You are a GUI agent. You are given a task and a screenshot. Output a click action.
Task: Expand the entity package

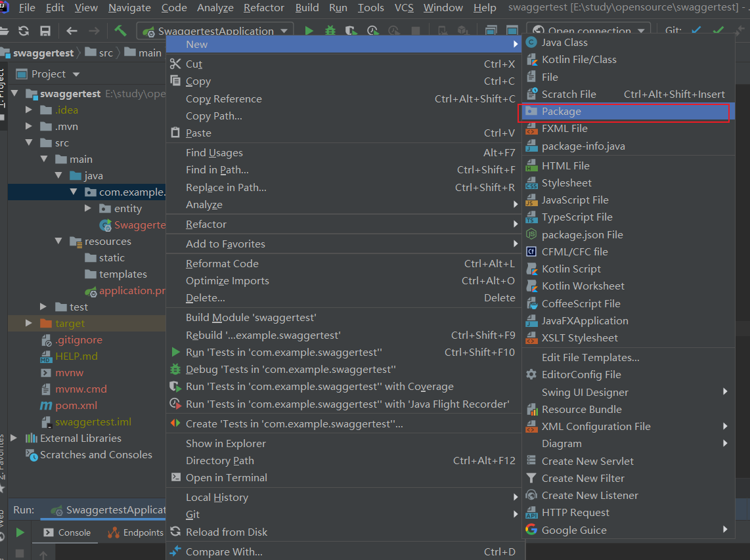87,209
